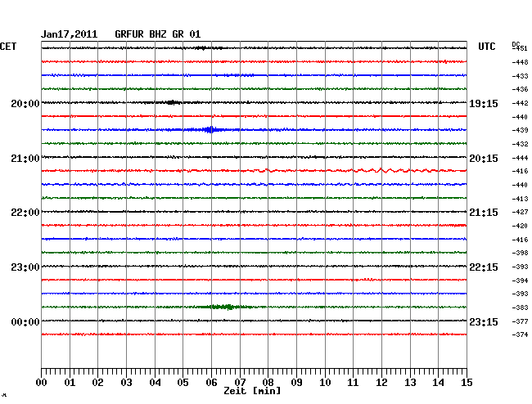This screenshot has height=404, width=532.
Task: Select the DC offset value -444
Action: (520, 158)
